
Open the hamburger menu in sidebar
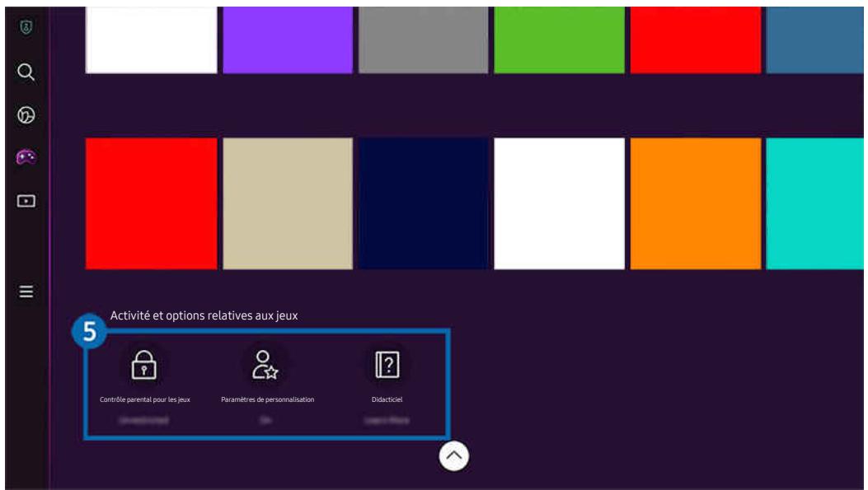26,292
